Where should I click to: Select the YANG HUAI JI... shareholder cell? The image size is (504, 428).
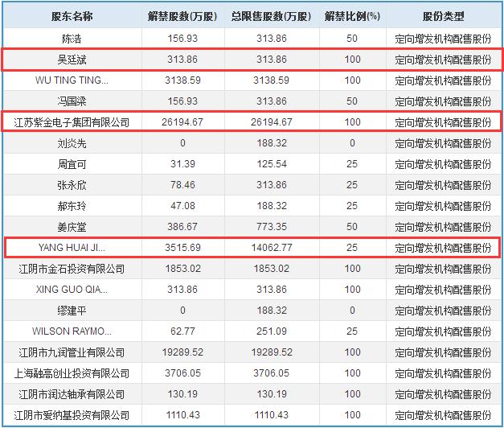point(72,248)
